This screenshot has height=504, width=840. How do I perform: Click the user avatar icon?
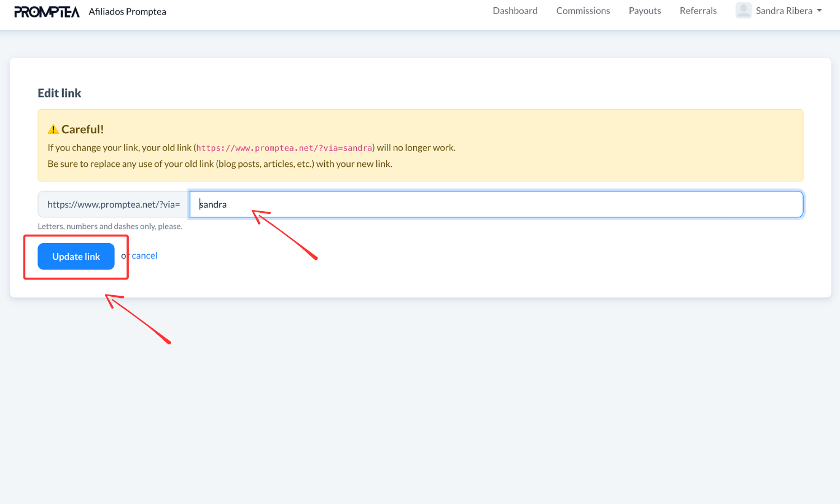pos(743,11)
